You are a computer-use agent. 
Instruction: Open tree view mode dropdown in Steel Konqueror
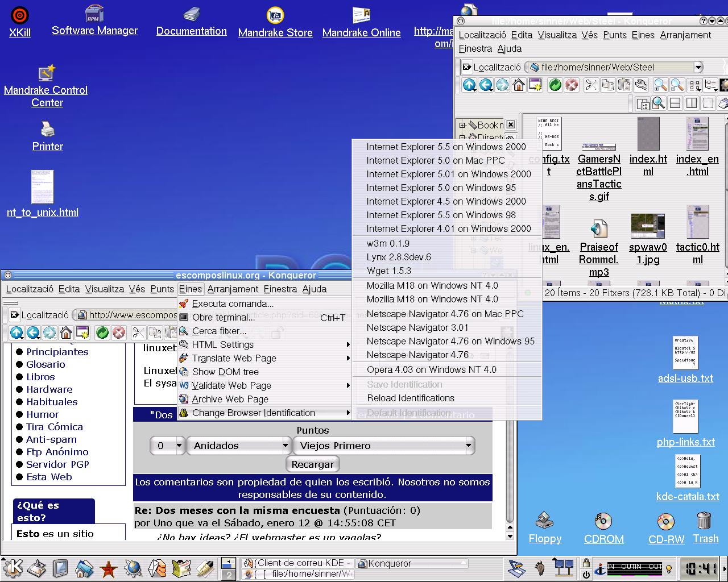point(711,85)
